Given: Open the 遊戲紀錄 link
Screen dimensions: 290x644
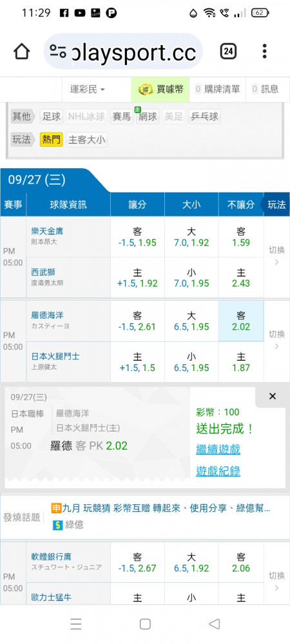Looking at the screenshot, I should [218, 471].
